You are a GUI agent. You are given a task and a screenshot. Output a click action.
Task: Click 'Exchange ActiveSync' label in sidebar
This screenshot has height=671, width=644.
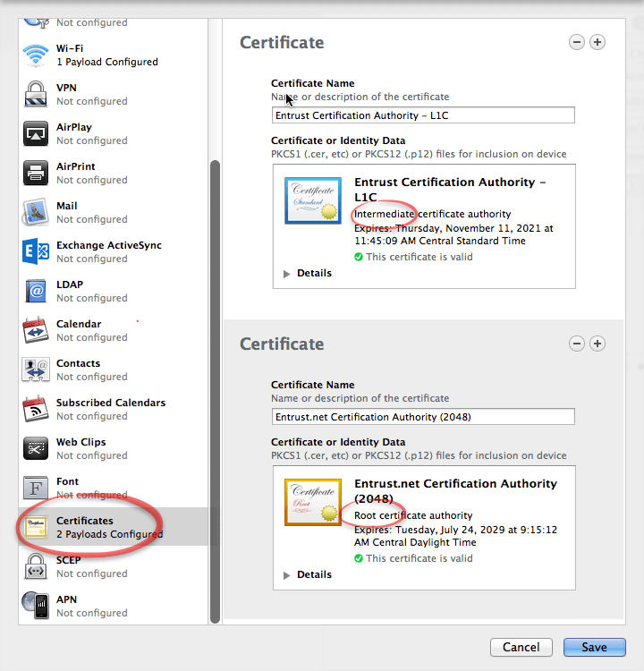109,245
